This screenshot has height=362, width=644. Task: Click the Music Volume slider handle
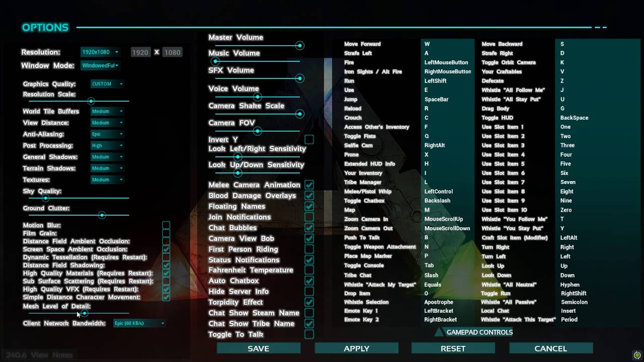tap(216, 61)
